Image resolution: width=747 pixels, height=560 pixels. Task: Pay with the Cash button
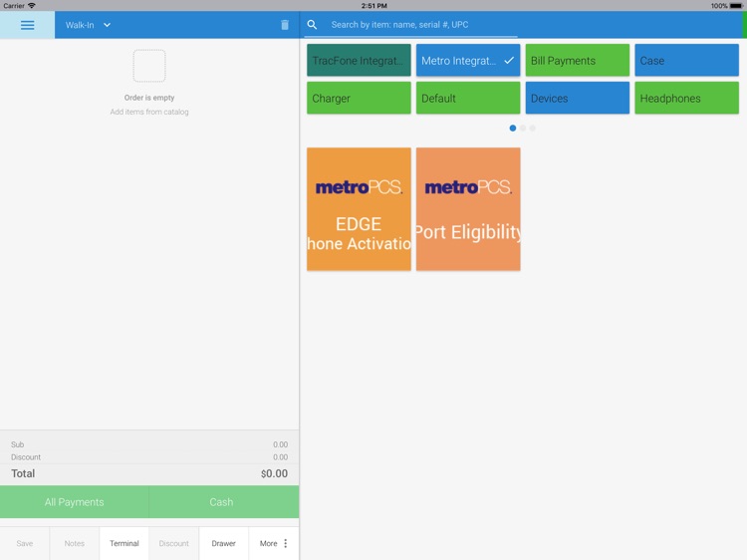224,502
